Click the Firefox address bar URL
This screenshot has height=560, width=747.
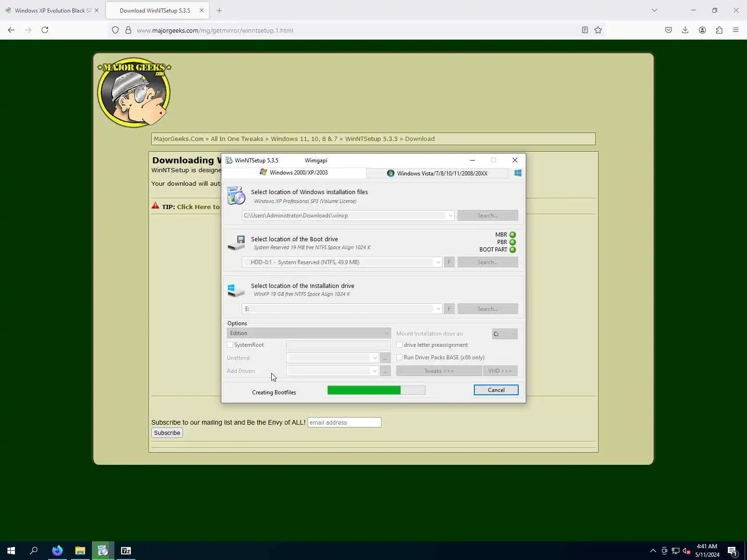215,30
